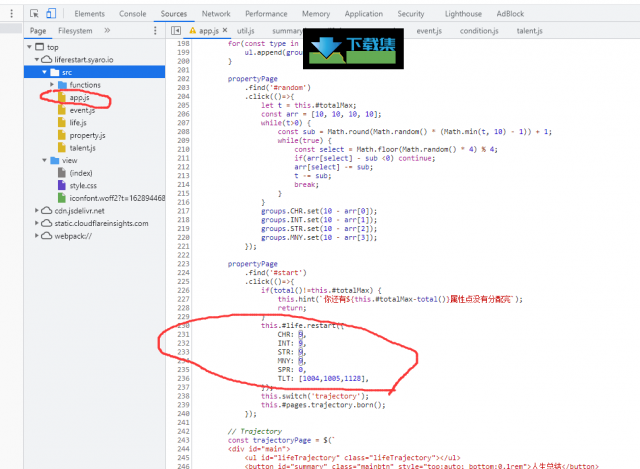Open the DevTools three-dot customize menu

point(11,13)
